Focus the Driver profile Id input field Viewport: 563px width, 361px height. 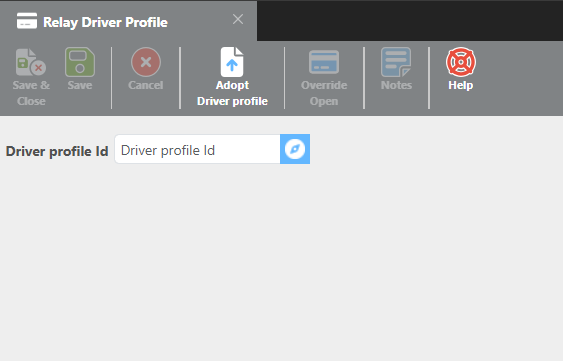coord(197,149)
